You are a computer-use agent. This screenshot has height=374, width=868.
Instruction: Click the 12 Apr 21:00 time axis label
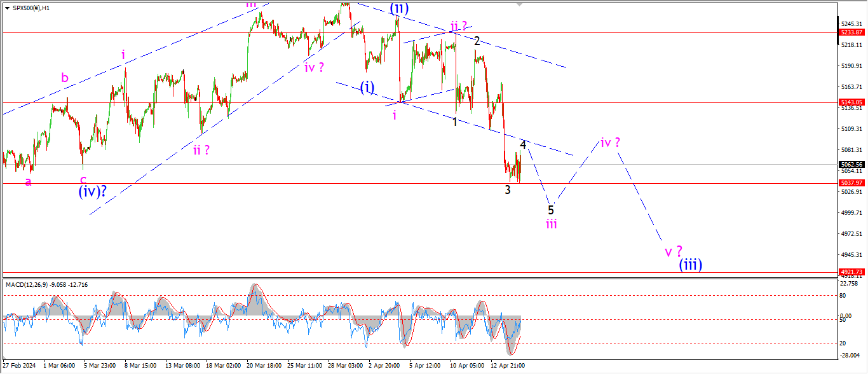[x=506, y=366]
